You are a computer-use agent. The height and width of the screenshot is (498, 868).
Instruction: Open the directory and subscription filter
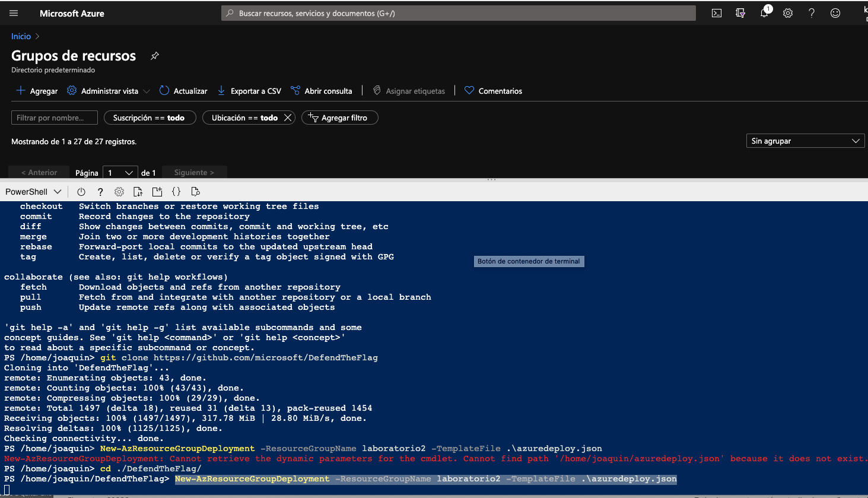point(740,13)
